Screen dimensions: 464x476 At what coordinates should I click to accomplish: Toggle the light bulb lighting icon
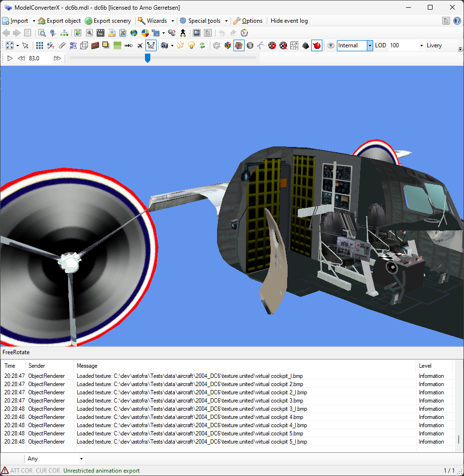tap(191, 45)
